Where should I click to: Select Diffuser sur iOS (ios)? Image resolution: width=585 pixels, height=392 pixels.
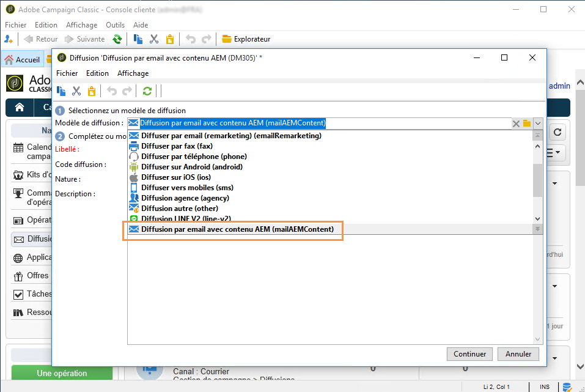pyautogui.click(x=176, y=177)
